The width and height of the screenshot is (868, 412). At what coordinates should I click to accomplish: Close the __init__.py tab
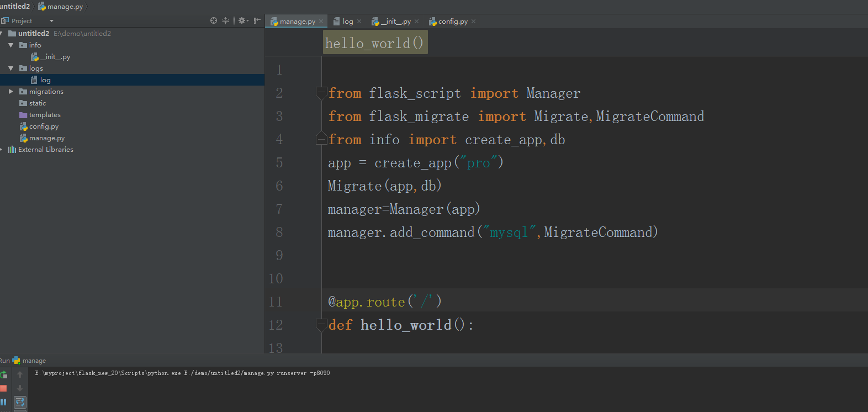[x=416, y=22]
